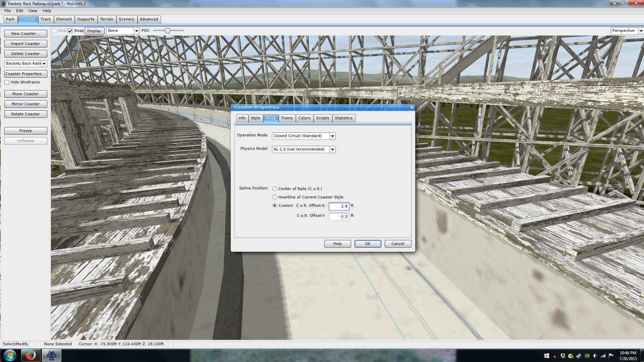Close the Coaster Properties dialog
Screen dimensions: 644x362
pos(412,107)
